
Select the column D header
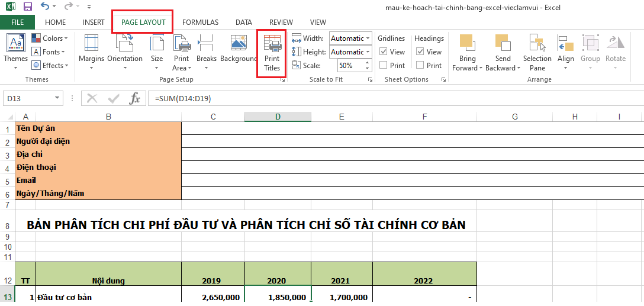coord(278,117)
